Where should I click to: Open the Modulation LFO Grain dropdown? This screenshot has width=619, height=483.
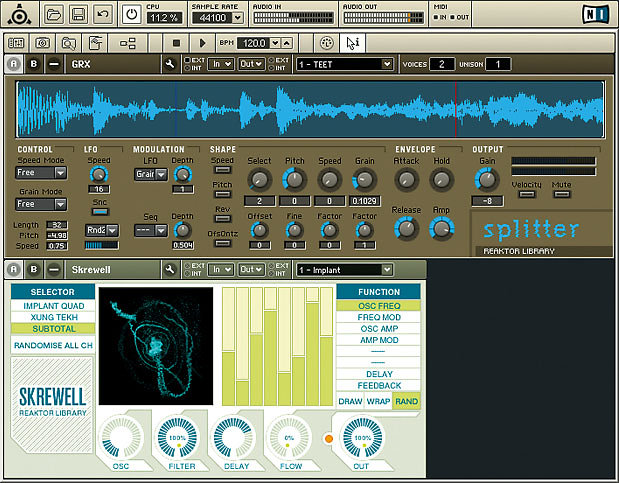coord(150,174)
